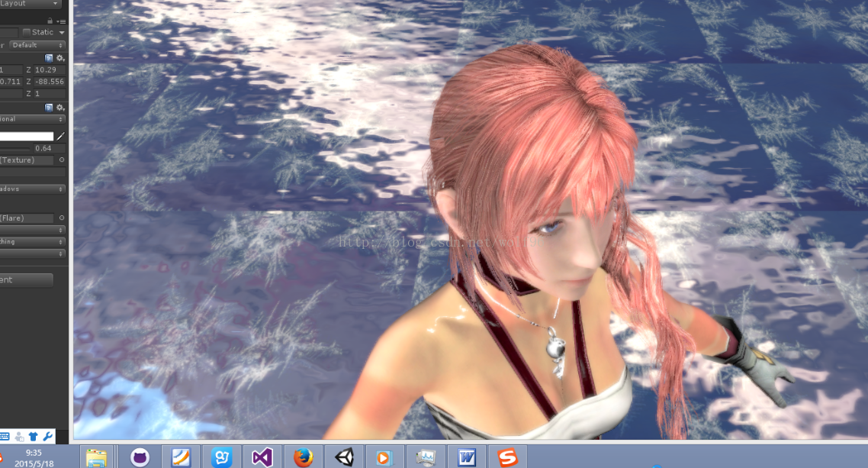Open object picker for Flare field
Image resolution: width=868 pixels, height=468 pixels.
coord(62,218)
